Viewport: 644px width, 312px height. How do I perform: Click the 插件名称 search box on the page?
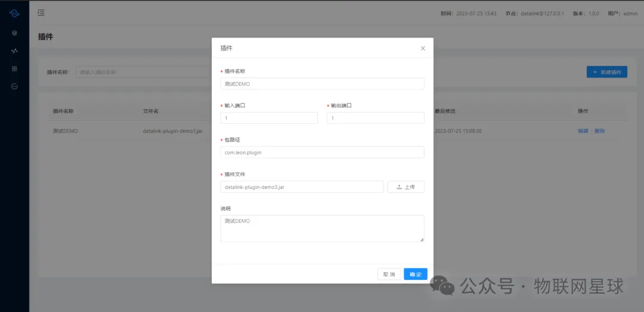[x=143, y=72]
